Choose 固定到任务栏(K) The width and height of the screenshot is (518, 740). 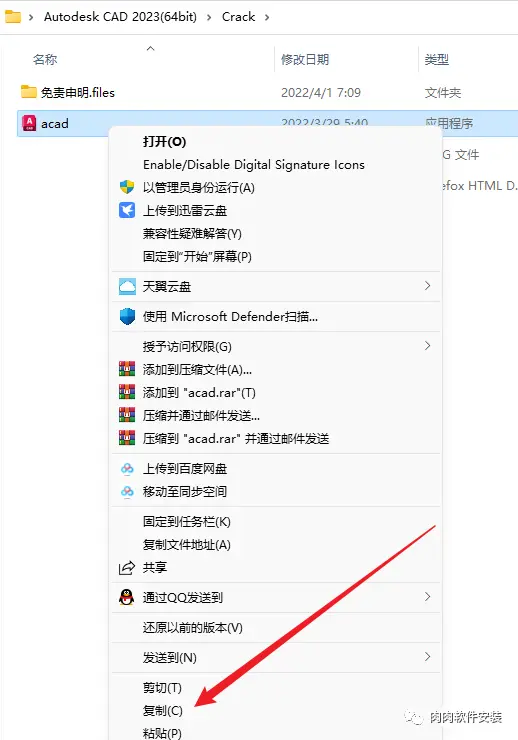click(x=187, y=521)
